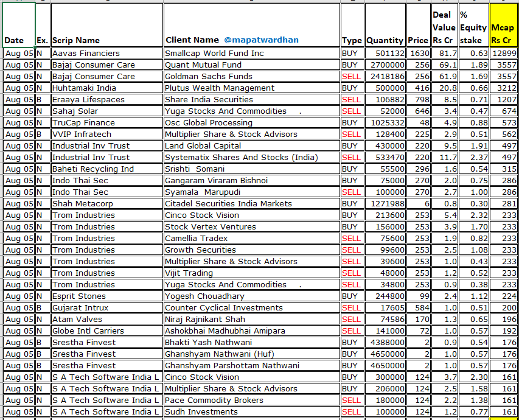Select Shah Metacorp scrip cell
The width and height of the screenshot is (519, 420).
point(107,204)
